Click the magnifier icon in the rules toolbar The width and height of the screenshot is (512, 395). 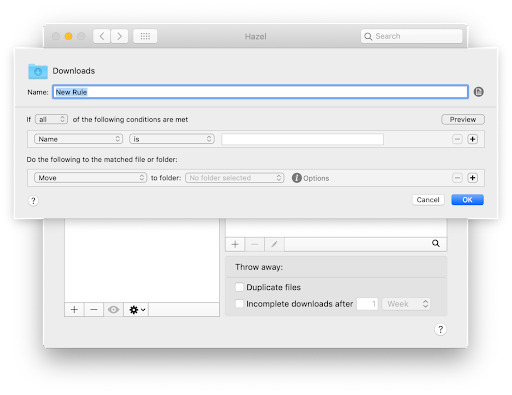[x=436, y=243]
